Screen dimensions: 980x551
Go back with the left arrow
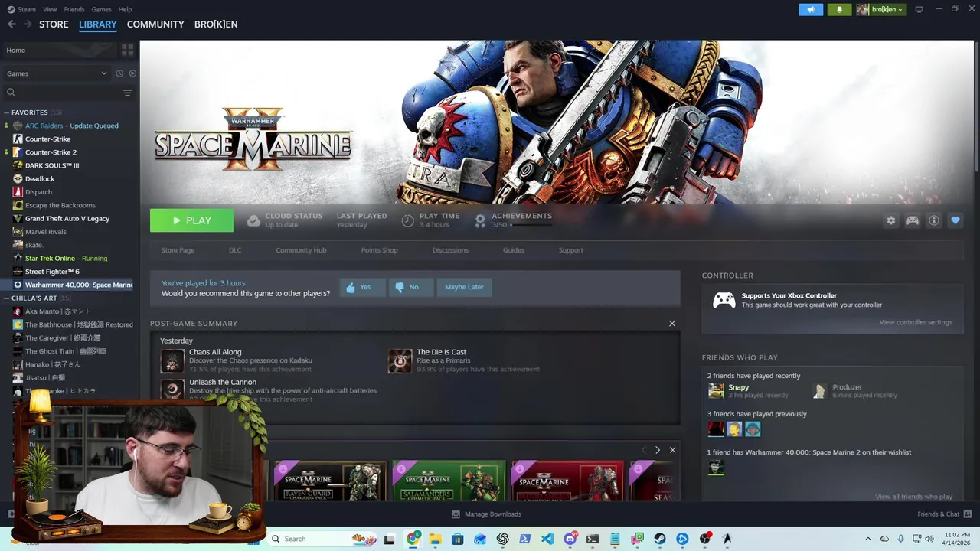[11, 24]
